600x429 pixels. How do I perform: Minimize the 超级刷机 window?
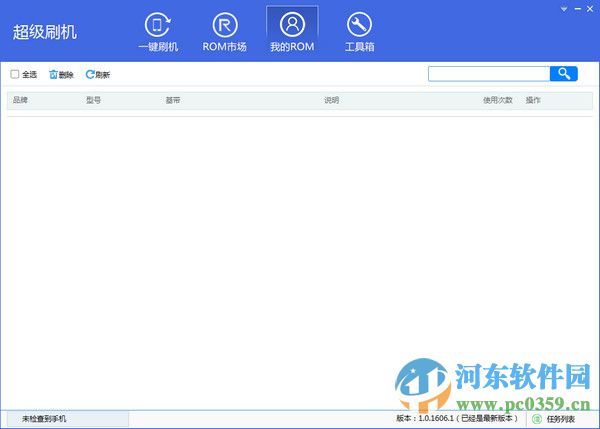(x=578, y=9)
